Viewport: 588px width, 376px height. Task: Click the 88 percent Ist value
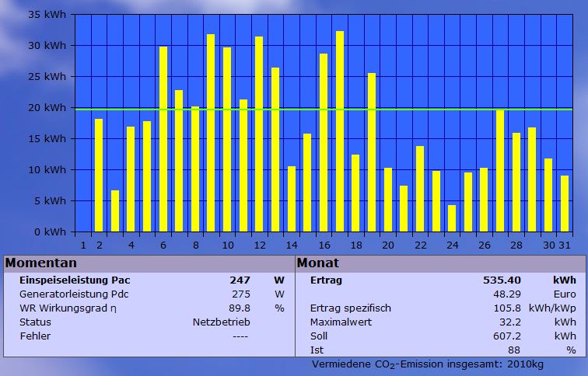pos(514,350)
